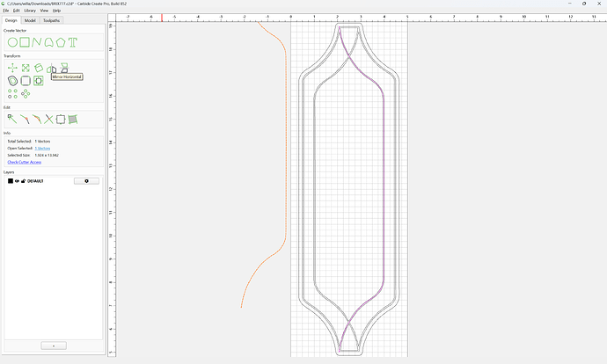Click the add layer plus button
Image resolution: width=607 pixels, height=364 pixels.
pos(54,346)
